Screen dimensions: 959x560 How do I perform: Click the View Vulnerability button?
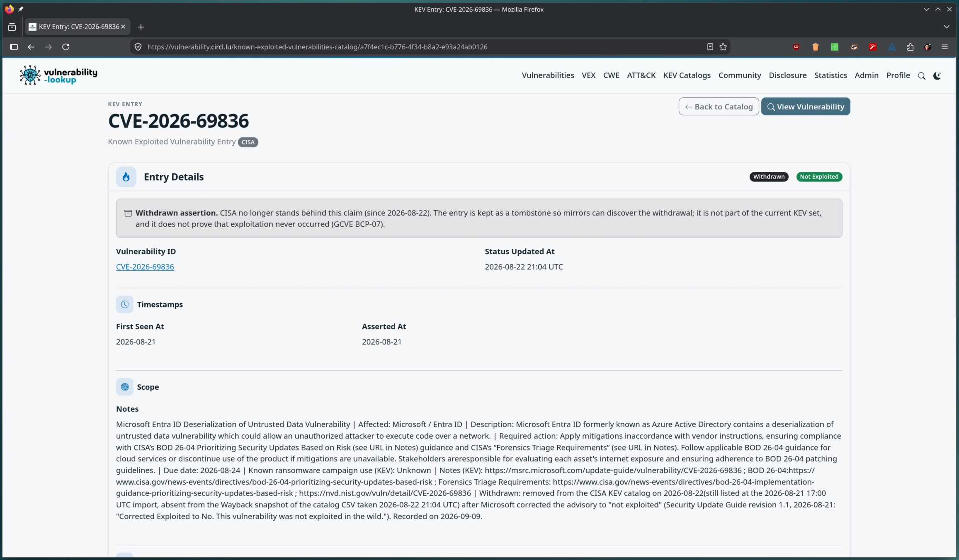pos(805,107)
